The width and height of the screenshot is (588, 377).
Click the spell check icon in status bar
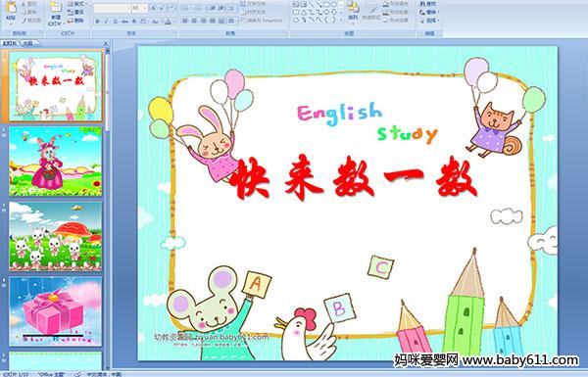click(x=78, y=374)
